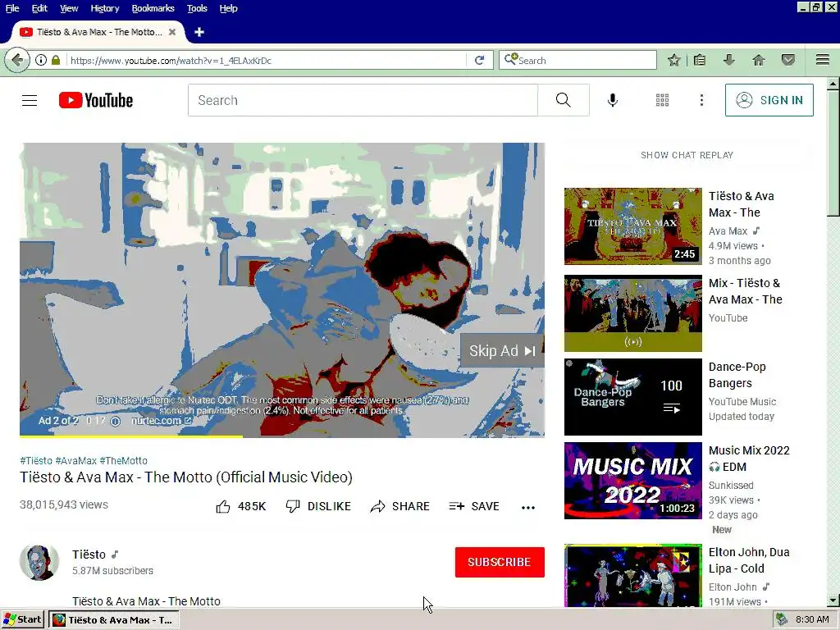Select the Tiësto & Ava Max browser tab
The width and height of the screenshot is (840, 630).
98,32
